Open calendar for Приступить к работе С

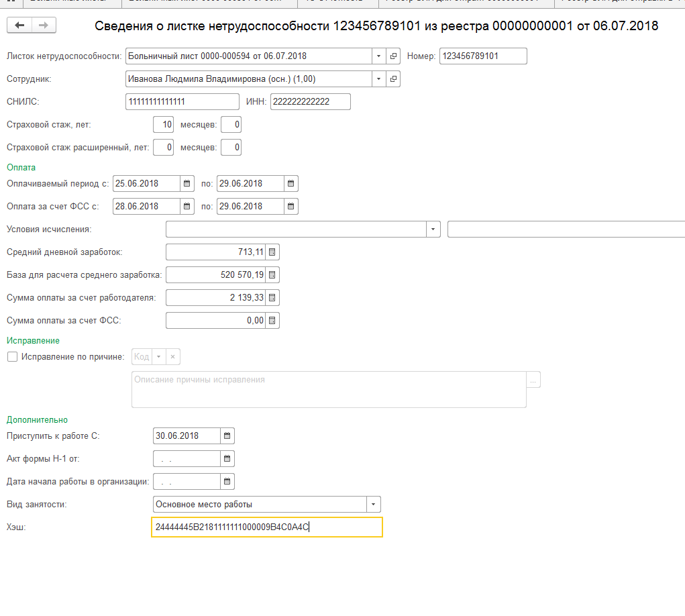click(x=227, y=436)
